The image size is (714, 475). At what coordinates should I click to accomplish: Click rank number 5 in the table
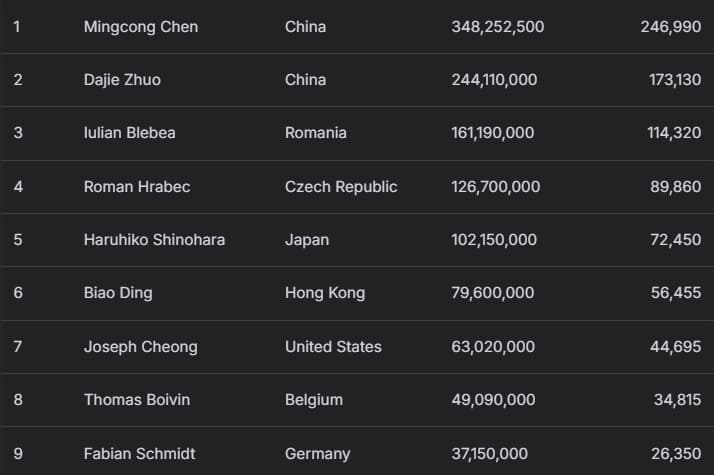point(18,240)
